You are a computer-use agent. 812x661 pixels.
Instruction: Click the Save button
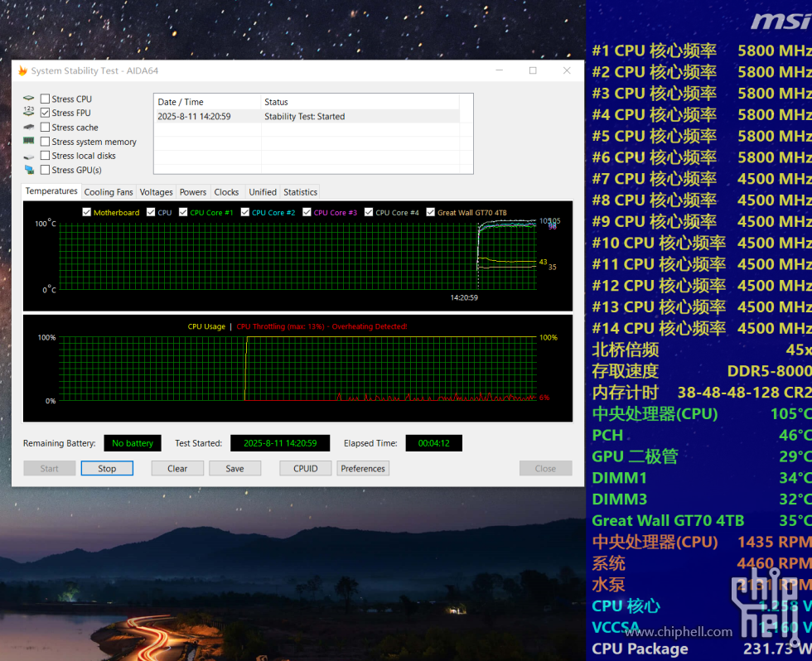tap(234, 469)
